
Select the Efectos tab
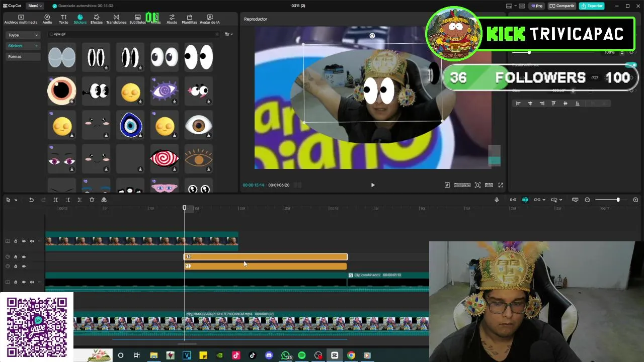tap(97, 19)
